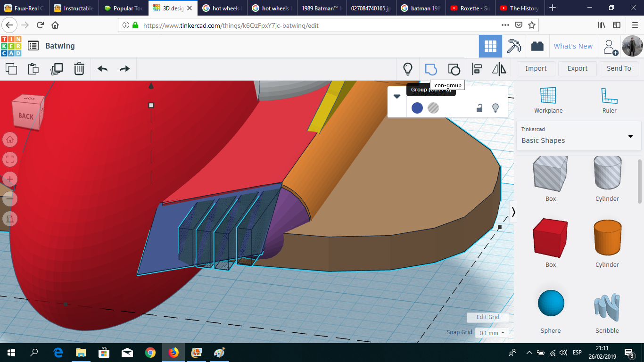
Task: Click the Home view icon
Action: tap(10, 140)
